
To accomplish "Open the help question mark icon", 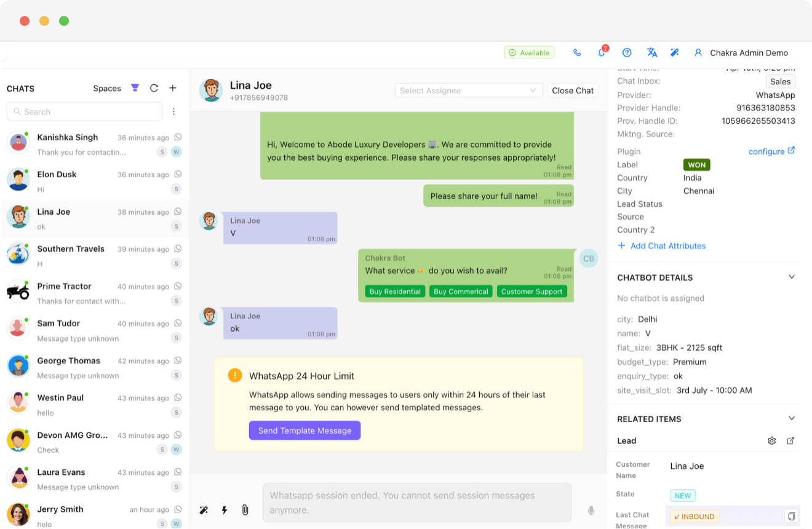I will [627, 53].
